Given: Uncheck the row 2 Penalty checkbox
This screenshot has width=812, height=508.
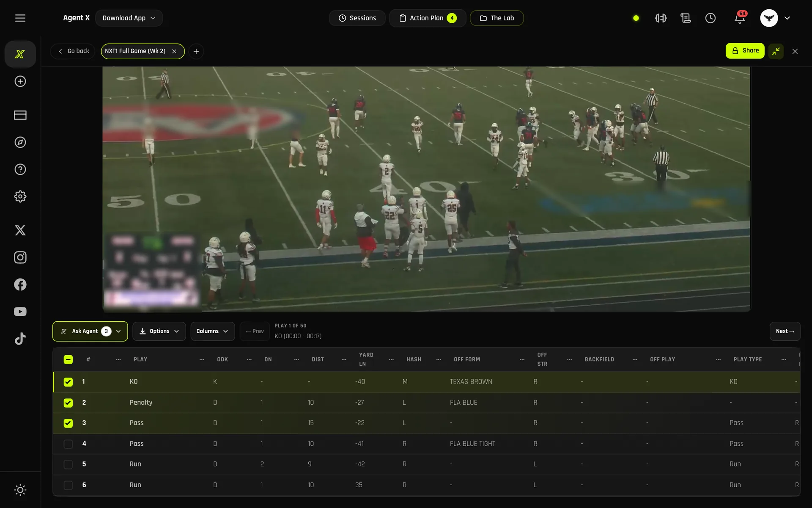Looking at the screenshot, I should click(68, 403).
